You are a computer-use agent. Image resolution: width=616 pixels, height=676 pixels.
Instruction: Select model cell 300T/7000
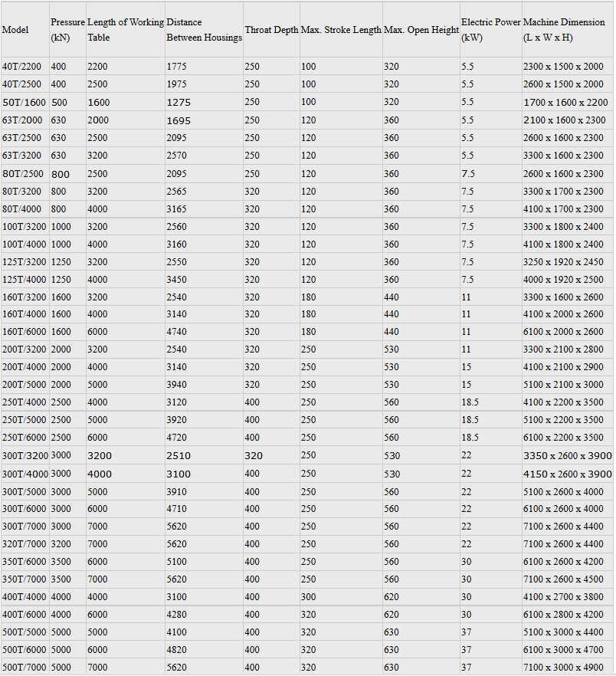pos(25,527)
